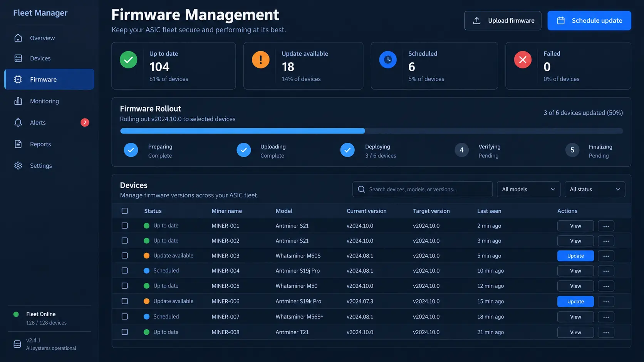The width and height of the screenshot is (644, 362).
Task: Click the red alerts badge showing 2
Action: coord(85,122)
